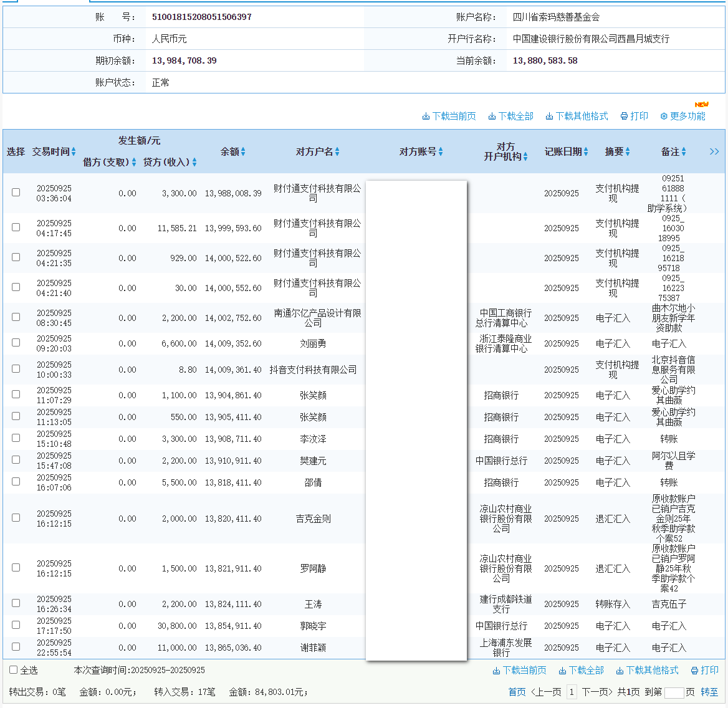This screenshot has width=728, height=708.
Task: Expand more columns with double chevron
Action: point(714,151)
